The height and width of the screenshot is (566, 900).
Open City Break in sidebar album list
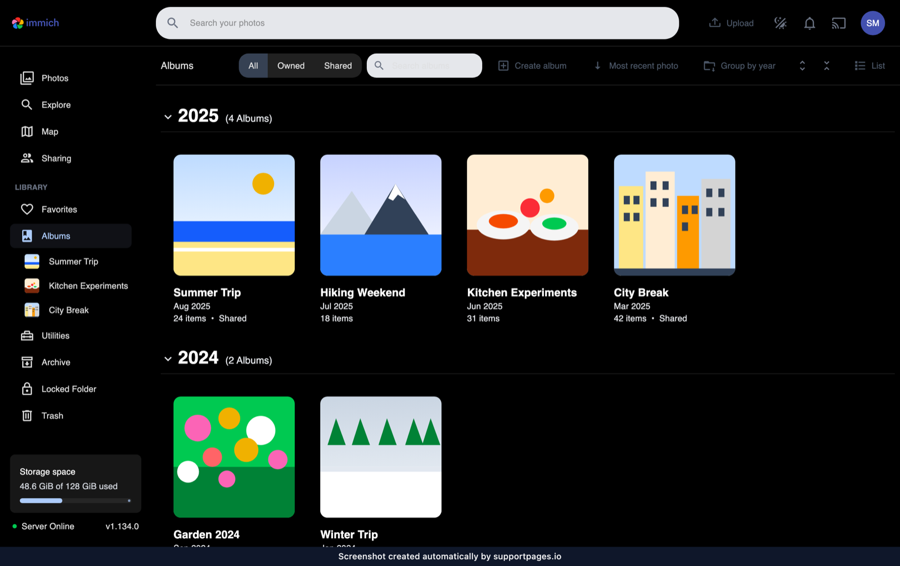coord(69,310)
